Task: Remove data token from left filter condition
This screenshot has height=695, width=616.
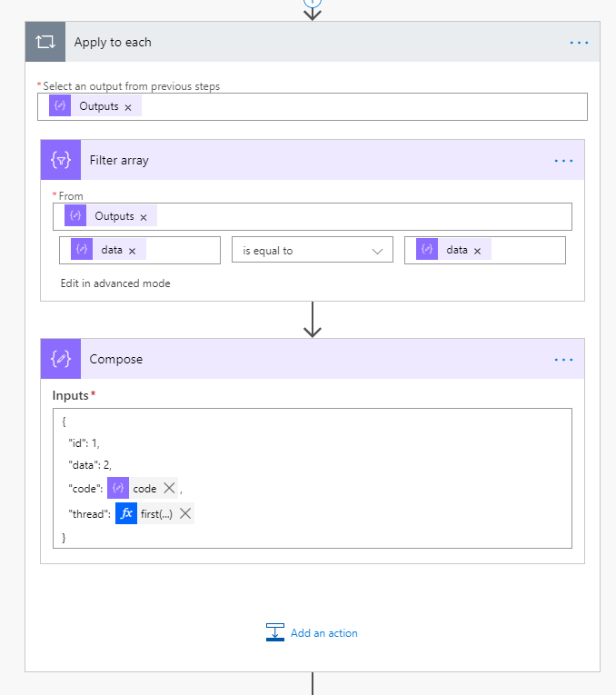Action: [x=132, y=251]
